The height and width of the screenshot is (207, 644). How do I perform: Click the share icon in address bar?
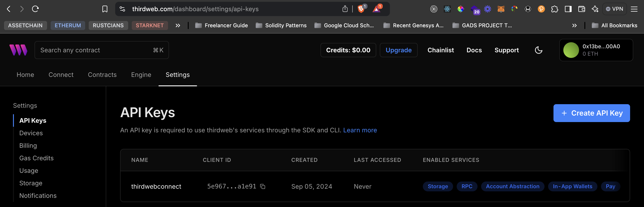(x=345, y=9)
